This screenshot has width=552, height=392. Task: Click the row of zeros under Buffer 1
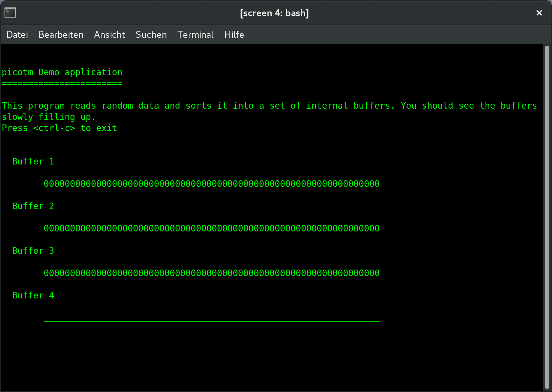[x=212, y=184]
